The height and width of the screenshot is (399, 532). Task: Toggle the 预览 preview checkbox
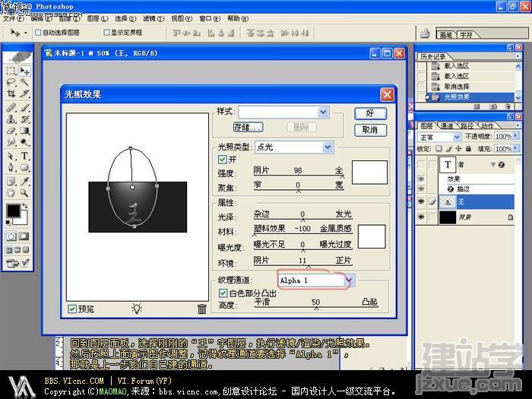point(72,309)
